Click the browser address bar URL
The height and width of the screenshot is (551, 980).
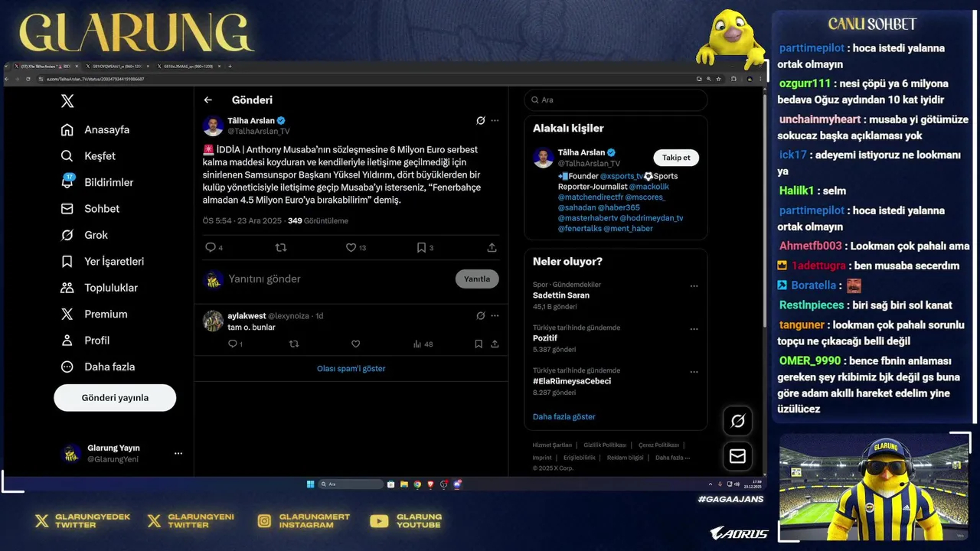pyautogui.click(x=95, y=79)
